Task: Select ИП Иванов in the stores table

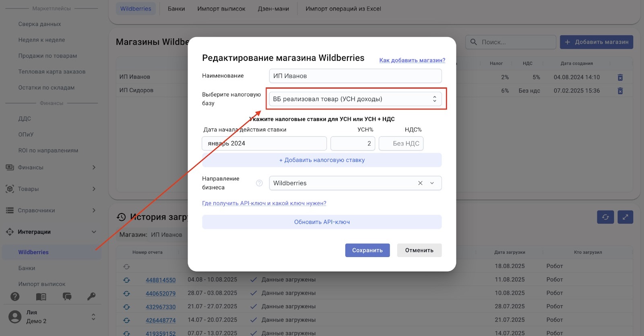Action: point(135,77)
